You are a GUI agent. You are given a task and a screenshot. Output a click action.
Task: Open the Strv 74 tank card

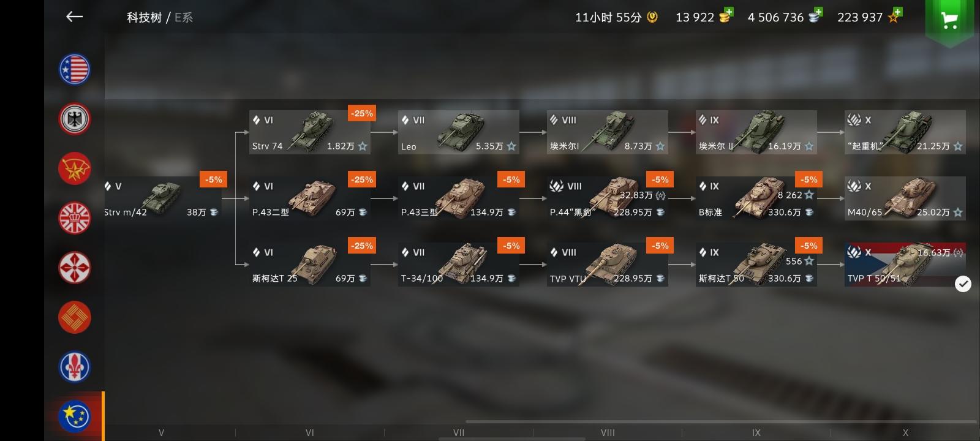[309, 132]
